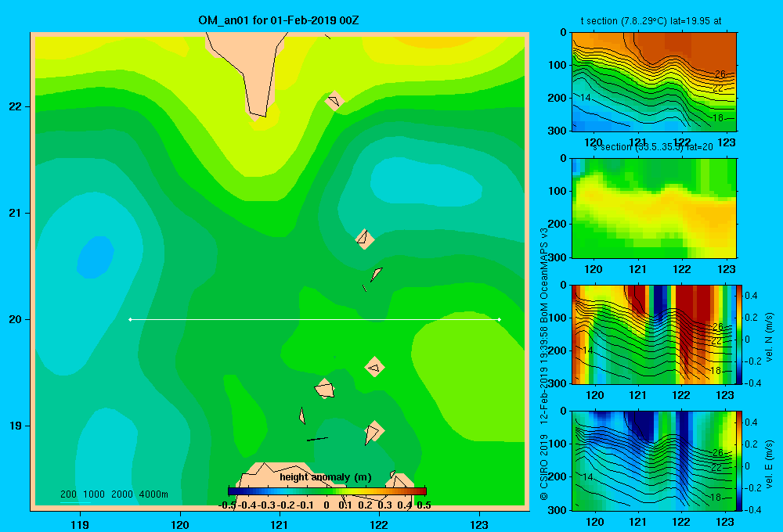Click the vertical CSIRO 2019 BoM OceanMAPS v3 credit text
This screenshot has height=532, width=783.
click(544, 365)
